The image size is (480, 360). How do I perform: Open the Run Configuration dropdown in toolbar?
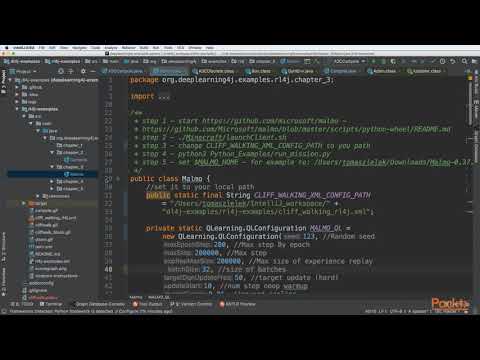(349, 61)
